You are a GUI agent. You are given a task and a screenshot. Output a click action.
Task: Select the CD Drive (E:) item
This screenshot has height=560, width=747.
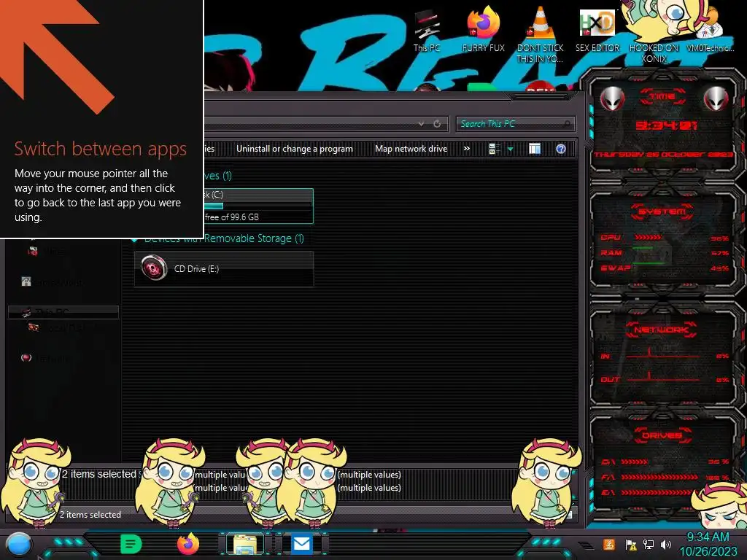(x=224, y=269)
